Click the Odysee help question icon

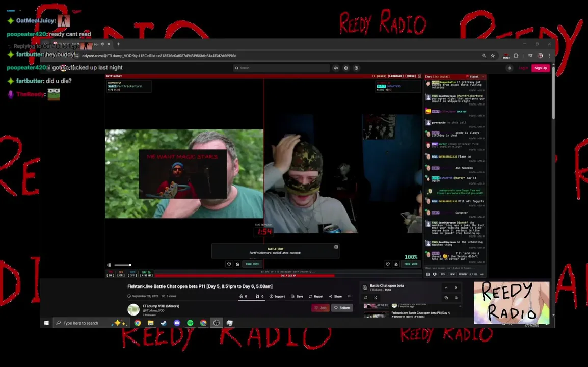356,68
